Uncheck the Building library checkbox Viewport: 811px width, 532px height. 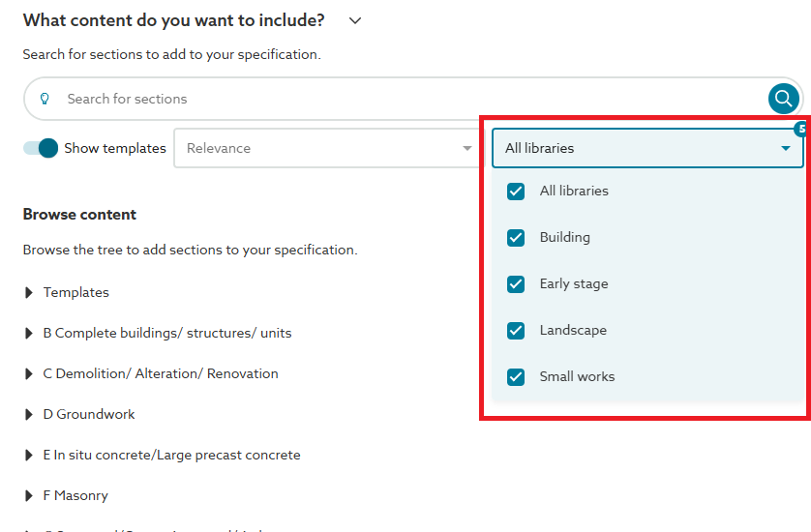[516, 238]
